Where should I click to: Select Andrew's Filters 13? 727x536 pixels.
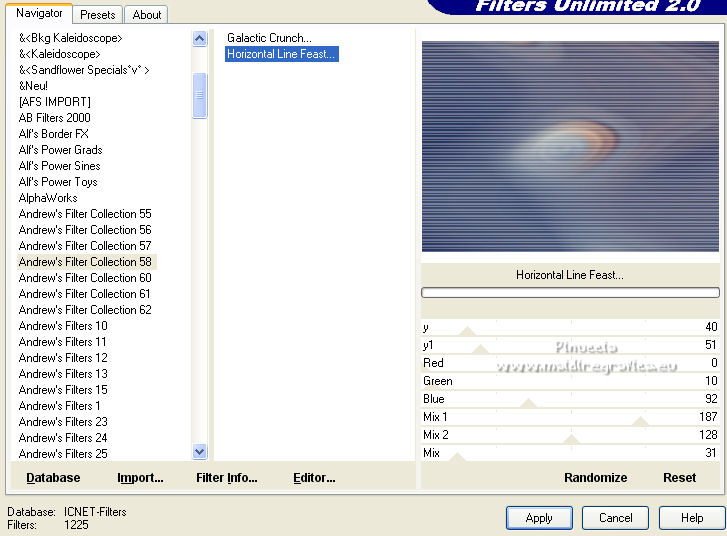tap(63, 374)
